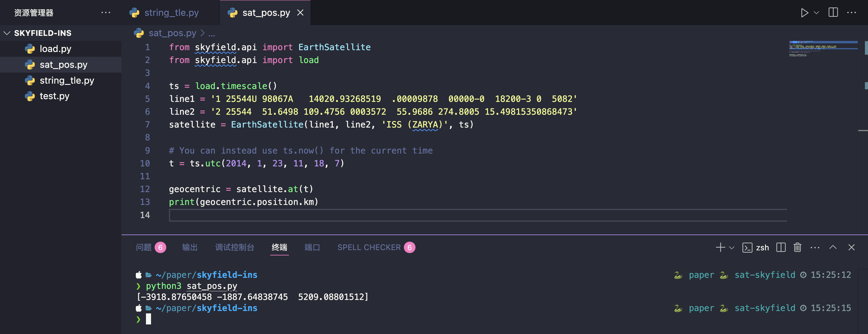This screenshot has width=868, height=334.
Task: Split the editor to the right
Action: tap(833, 13)
